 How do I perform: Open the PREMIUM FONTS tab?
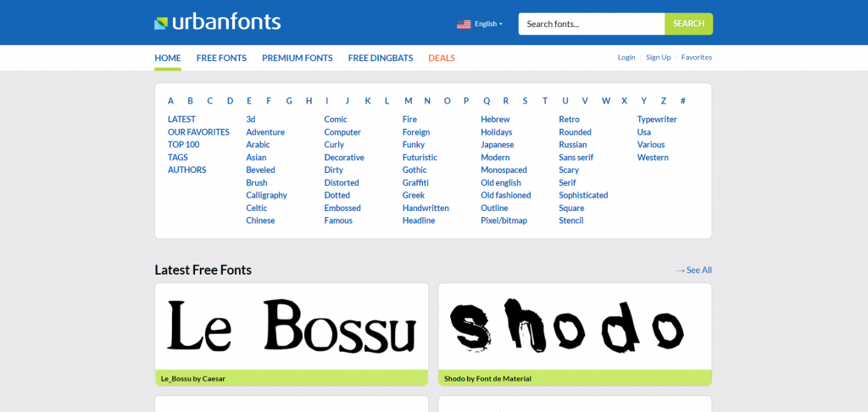(297, 58)
